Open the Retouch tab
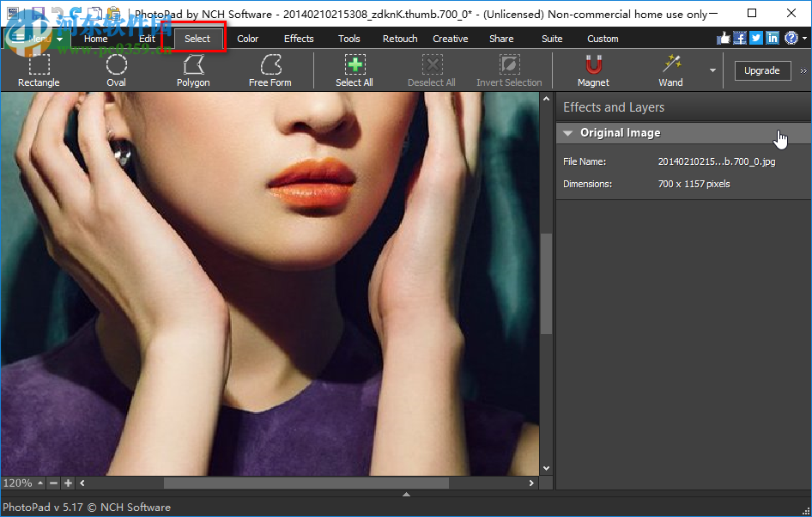 click(399, 38)
